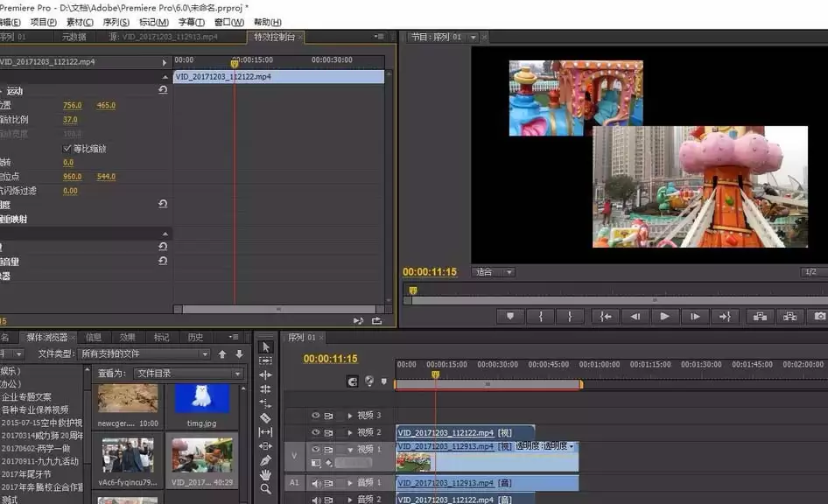Viewport: 828px width, 504px height.
Task: Click the export frame camera icon
Action: tap(819, 316)
